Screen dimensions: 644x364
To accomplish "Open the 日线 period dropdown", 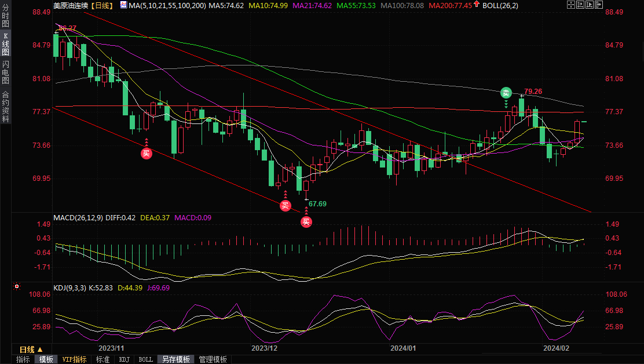I will click(30, 350).
